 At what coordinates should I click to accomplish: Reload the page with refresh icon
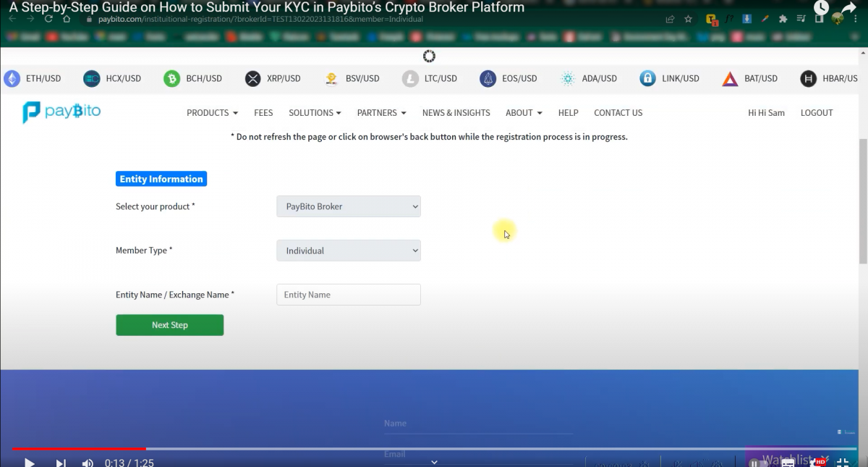pyautogui.click(x=48, y=19)
